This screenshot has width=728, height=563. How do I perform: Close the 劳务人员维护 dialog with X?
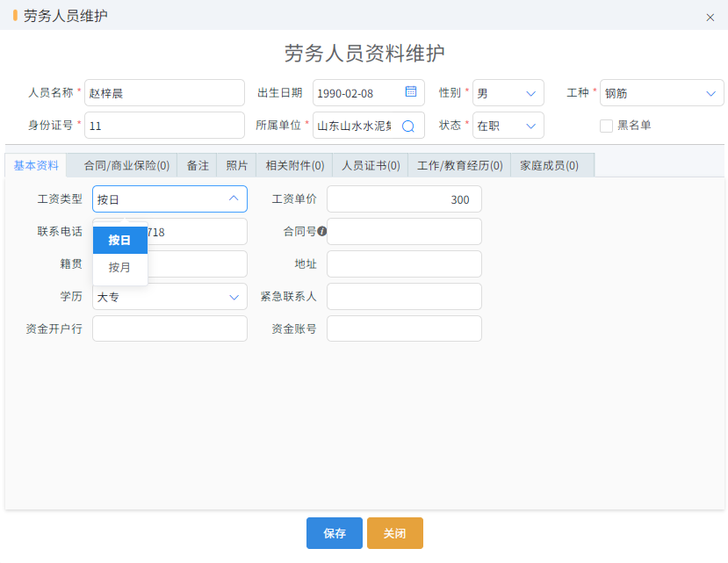point(710,18)
